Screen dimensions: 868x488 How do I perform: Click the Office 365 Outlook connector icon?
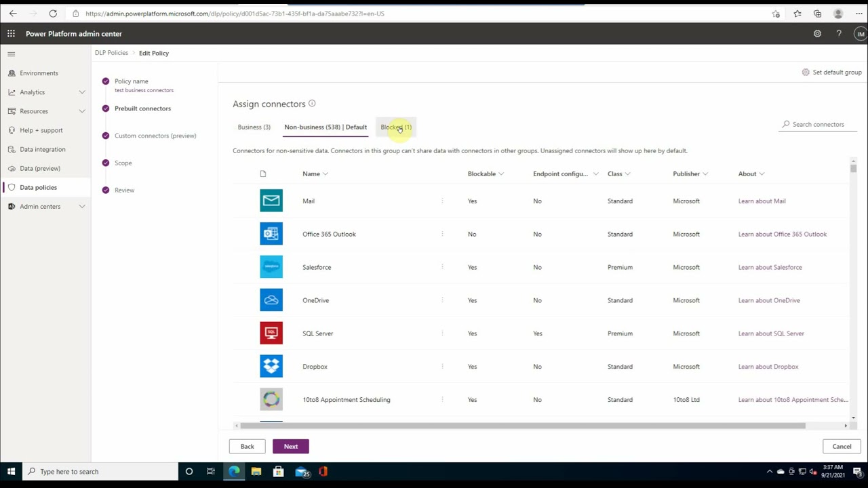point(271,234)
